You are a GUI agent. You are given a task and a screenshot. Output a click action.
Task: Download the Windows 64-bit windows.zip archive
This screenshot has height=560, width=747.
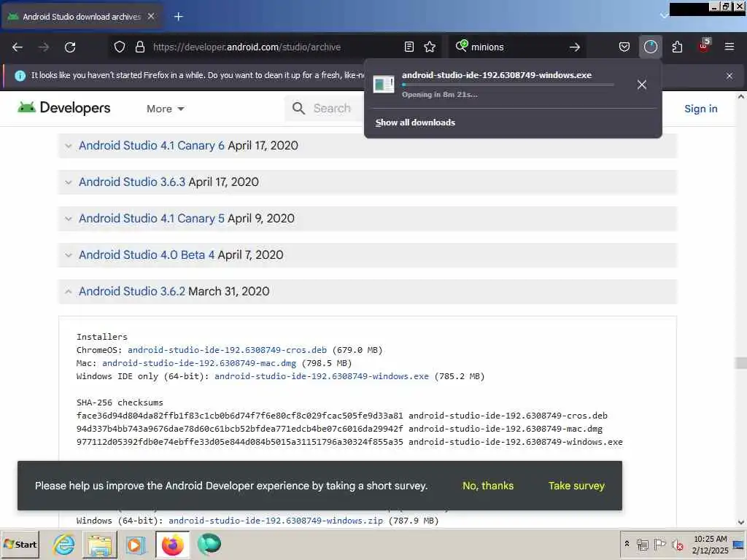[276, 521]
